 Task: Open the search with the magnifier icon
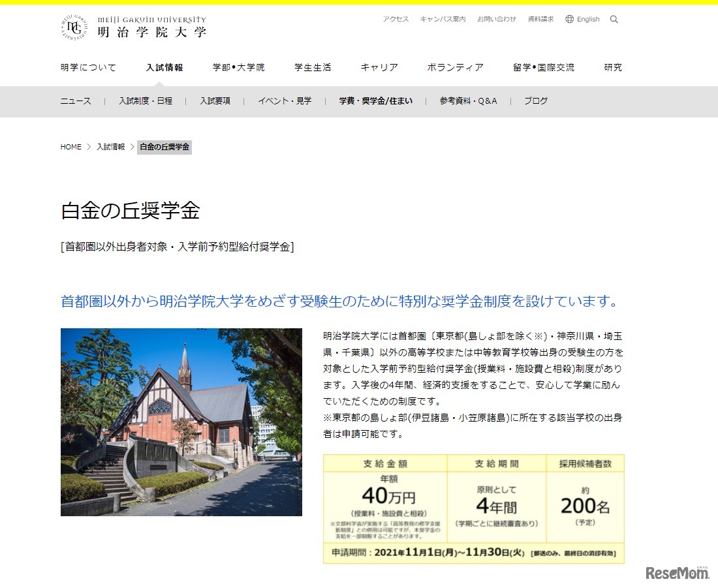coord(614,19)
